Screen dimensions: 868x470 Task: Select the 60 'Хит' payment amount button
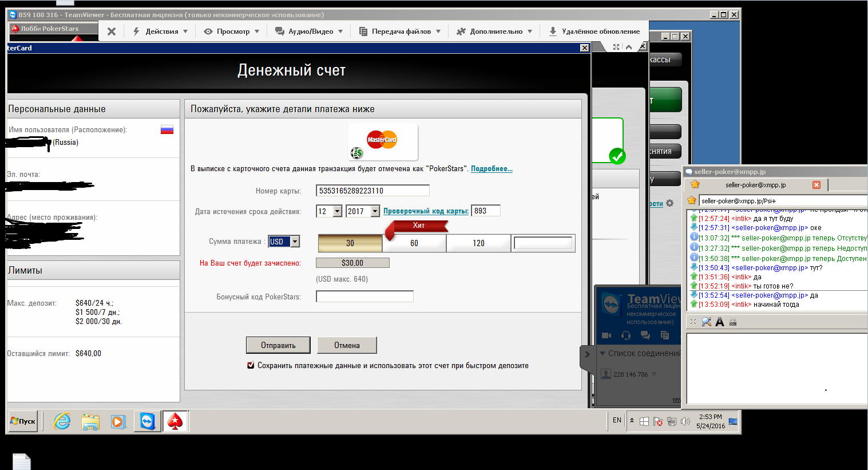(x=414, y=243)
